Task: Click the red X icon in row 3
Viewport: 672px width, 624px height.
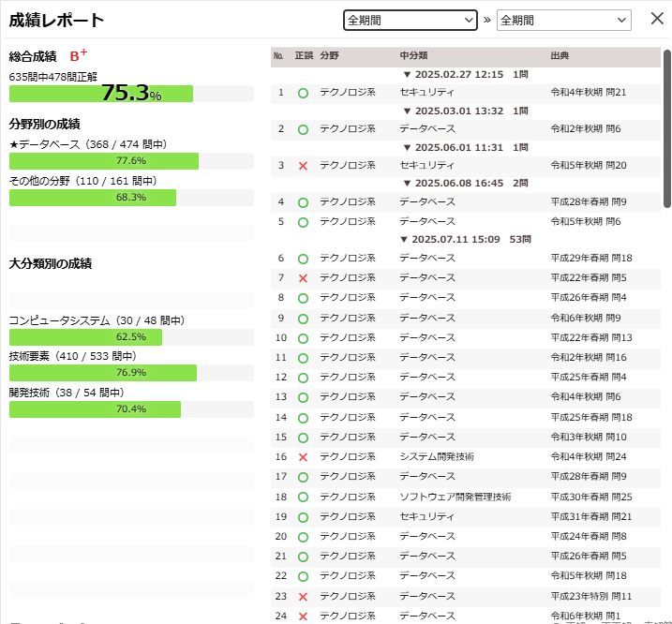Action: tap(303, 166)
